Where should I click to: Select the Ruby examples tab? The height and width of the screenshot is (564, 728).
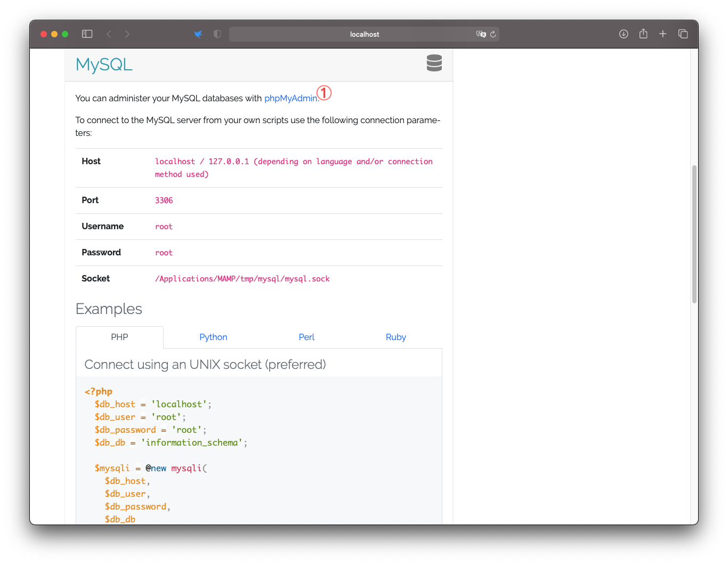click(x=395, y=337)
